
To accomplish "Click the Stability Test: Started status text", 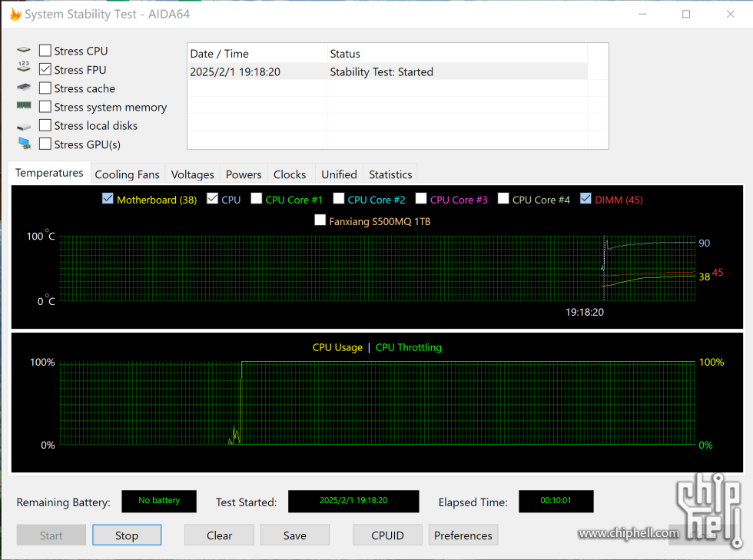I will pyautogui.click(x=381, y=72).
